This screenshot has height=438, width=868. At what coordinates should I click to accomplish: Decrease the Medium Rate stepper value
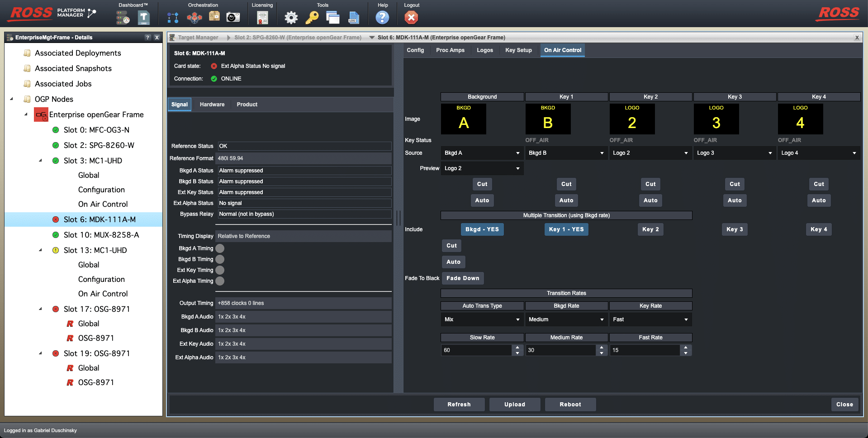602,353
